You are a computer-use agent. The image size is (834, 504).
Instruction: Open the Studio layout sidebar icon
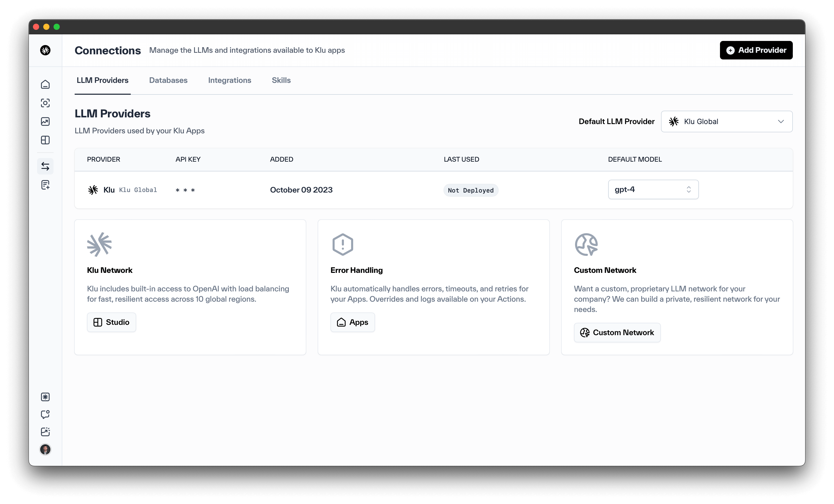(x=45, y=140)
